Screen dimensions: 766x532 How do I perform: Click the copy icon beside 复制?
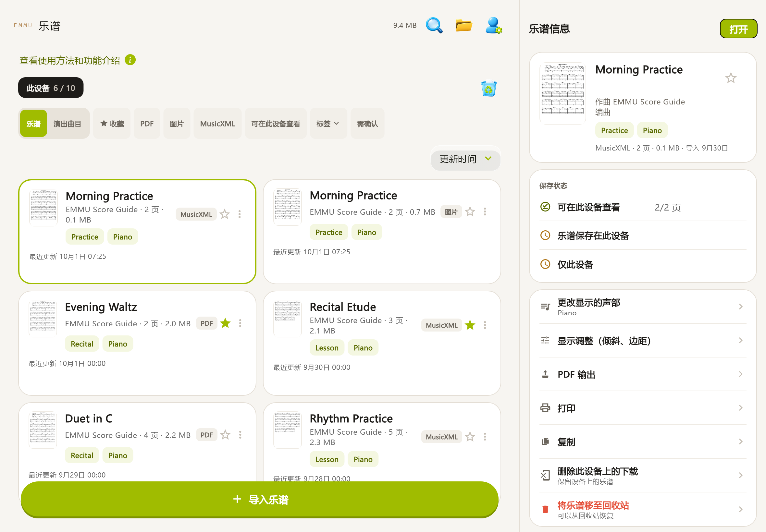(x=545, y=442)
